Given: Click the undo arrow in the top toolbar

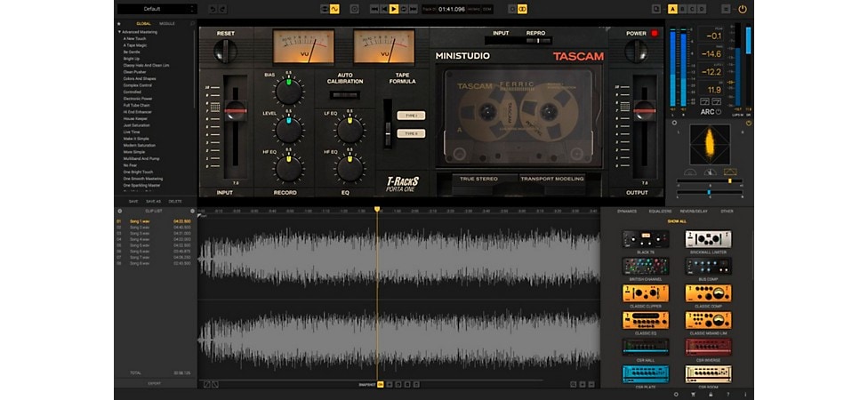Looking at the screenshot, I should point(213,9).
